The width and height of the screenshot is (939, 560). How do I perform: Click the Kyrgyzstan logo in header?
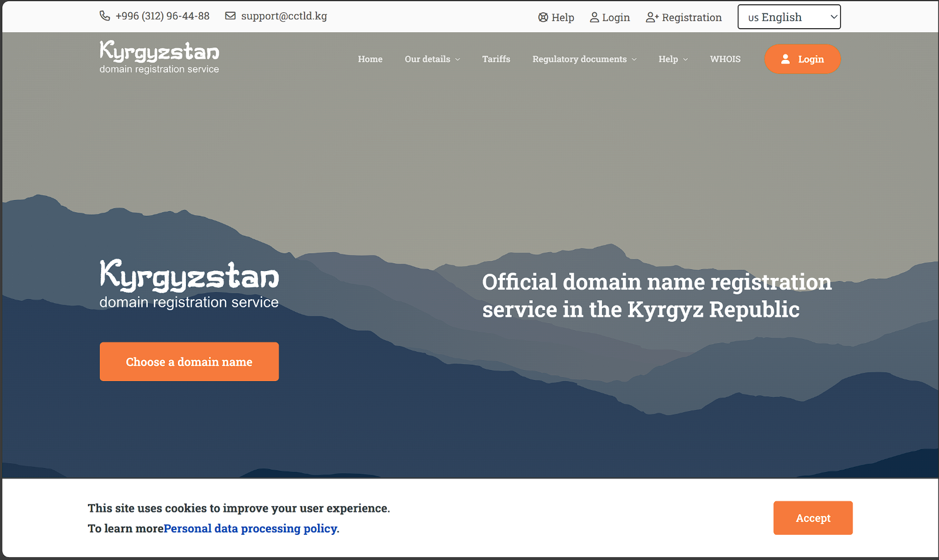159,57
